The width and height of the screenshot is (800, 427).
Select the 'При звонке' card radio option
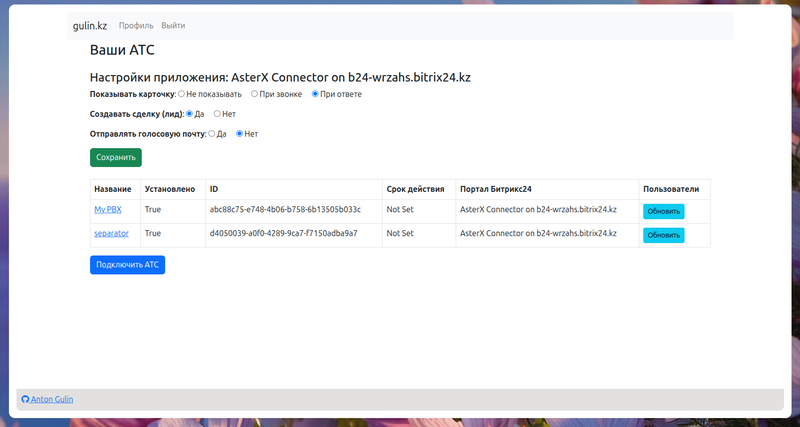point(254,94)
